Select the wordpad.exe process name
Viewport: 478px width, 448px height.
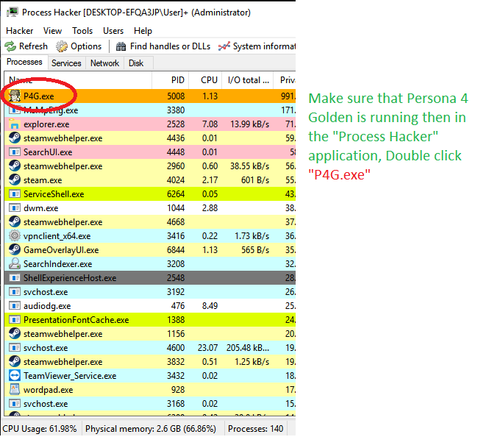pyautogui.click(x=48, y=390)
